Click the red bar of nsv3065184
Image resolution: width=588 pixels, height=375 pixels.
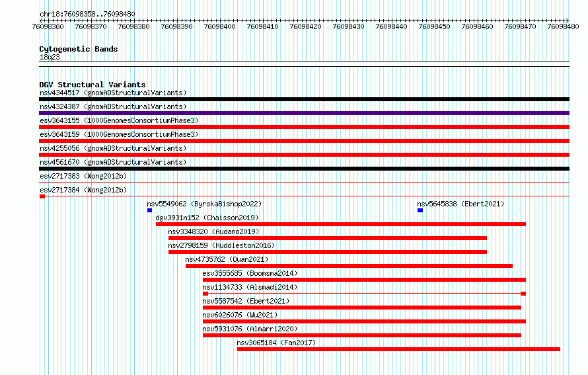[x=398, y=349]
